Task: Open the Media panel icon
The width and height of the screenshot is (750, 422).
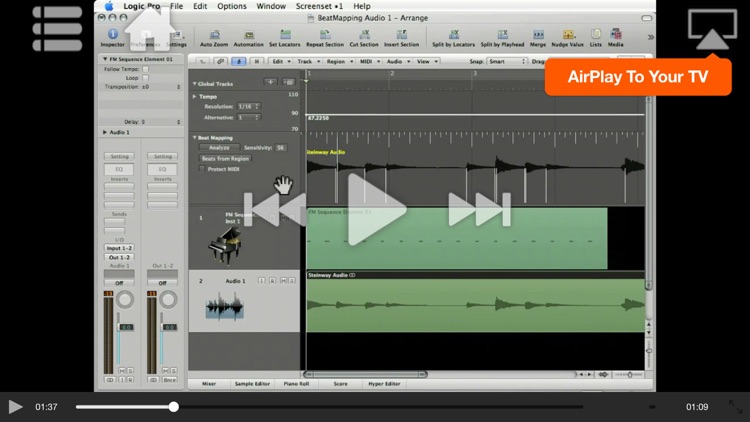Action: [616, 38]
